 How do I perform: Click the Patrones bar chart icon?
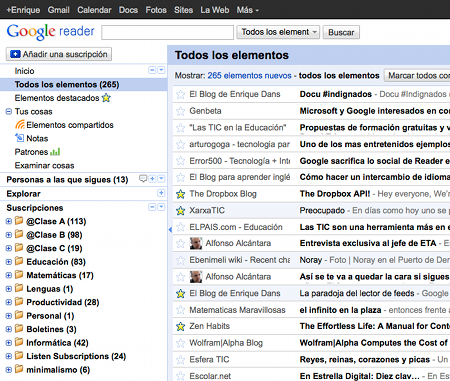(x=55, y=152)
